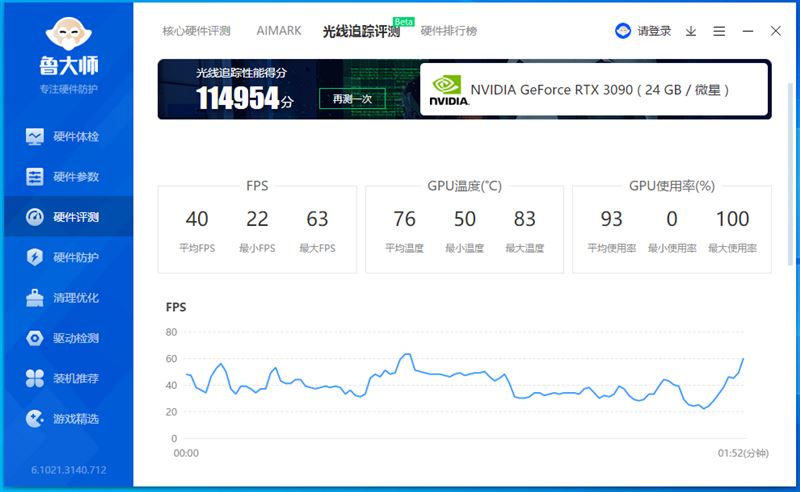Click the login avatar icon
The height and width of the screenshot is (492, 800).
coord(623,31)
